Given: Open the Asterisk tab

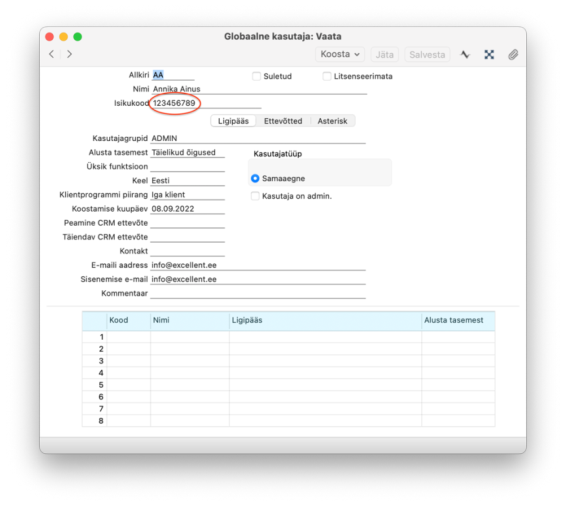Looking at the screenshot, I should (x=332, y=121).
